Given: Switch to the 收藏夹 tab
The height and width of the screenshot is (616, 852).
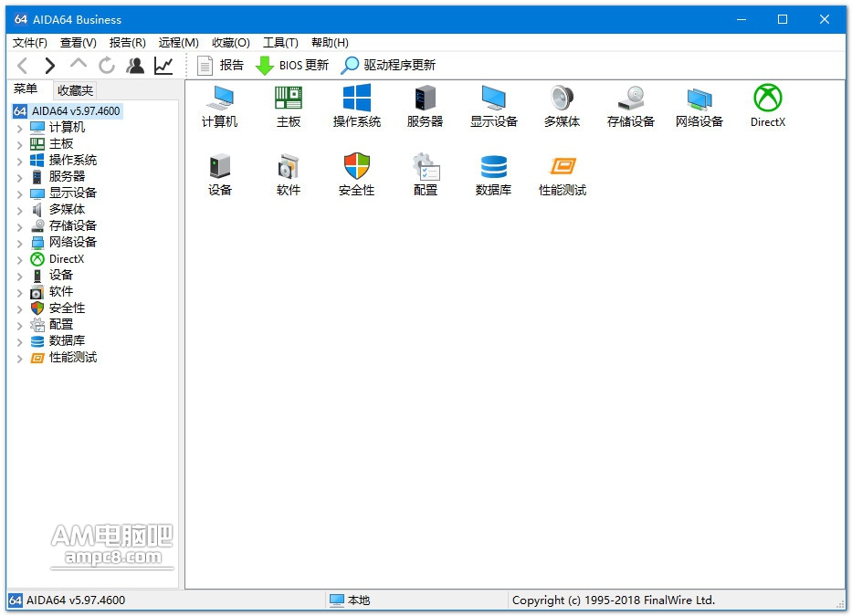Looking at the screenshot, I should click(75, 90).
